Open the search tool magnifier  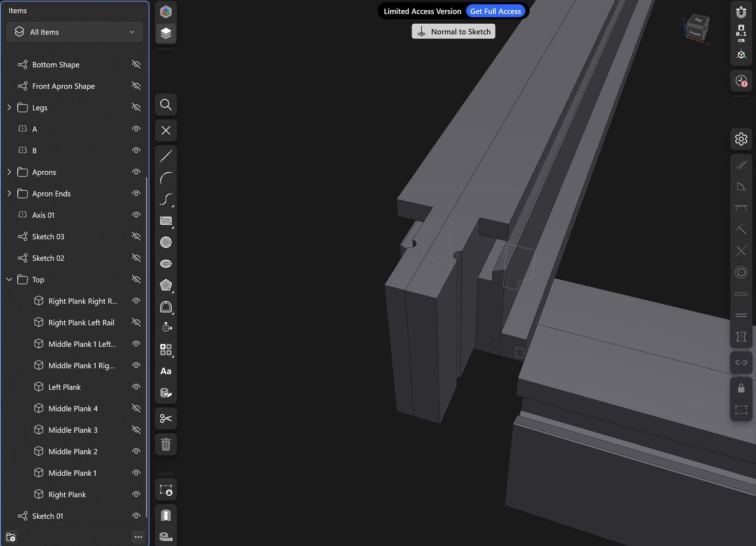166,105
